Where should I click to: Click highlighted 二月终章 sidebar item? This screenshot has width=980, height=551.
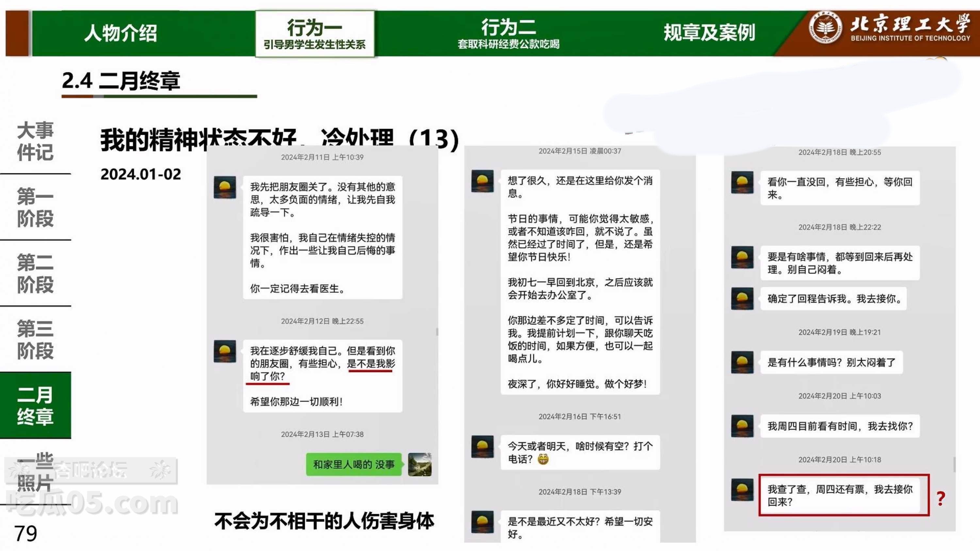coord(35,405)
